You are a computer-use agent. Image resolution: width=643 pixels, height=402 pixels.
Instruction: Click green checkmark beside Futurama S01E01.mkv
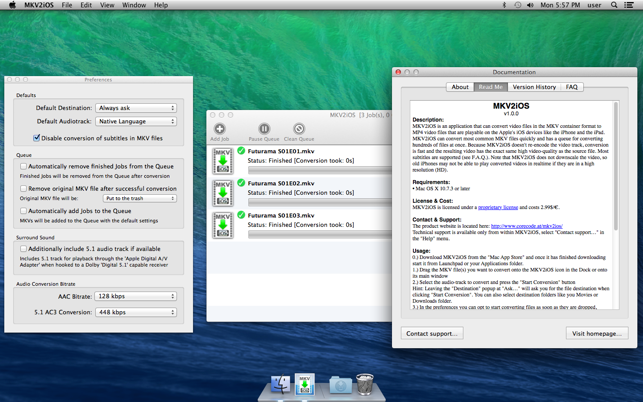tap(241, 151)
